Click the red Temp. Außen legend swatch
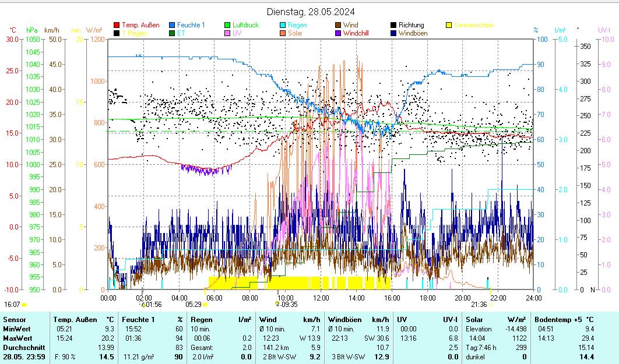Screen dimensions: 619x364 tap(117, 26)
